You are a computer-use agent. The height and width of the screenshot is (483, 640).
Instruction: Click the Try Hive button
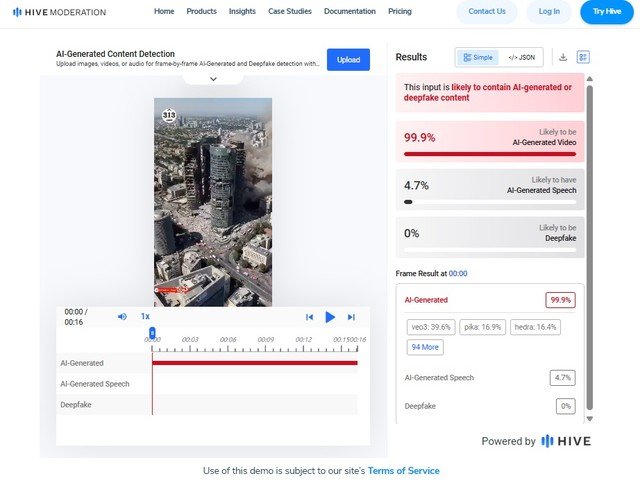click(606, 12)
